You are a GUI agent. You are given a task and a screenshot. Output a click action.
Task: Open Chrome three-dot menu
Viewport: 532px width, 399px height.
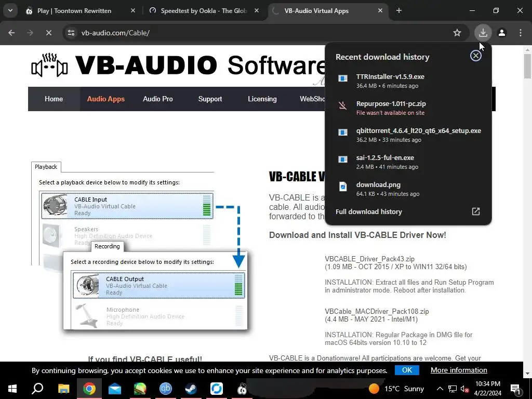point(521,33)
